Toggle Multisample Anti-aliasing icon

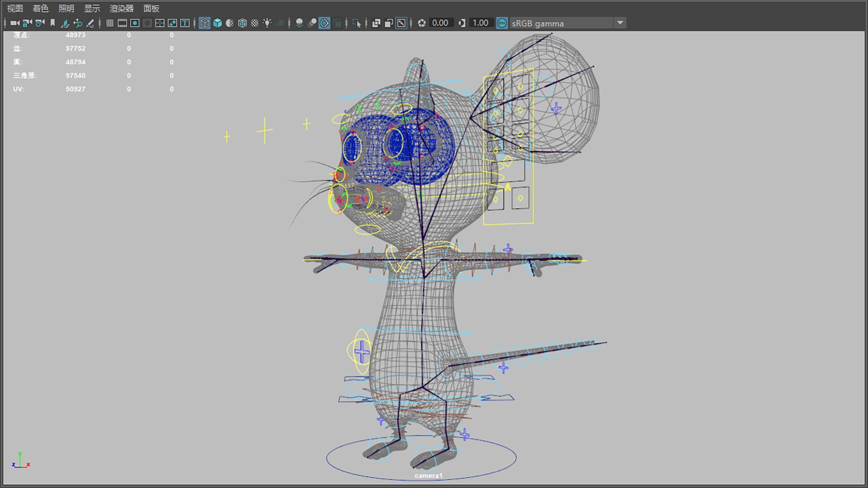(x=325, y=23)
